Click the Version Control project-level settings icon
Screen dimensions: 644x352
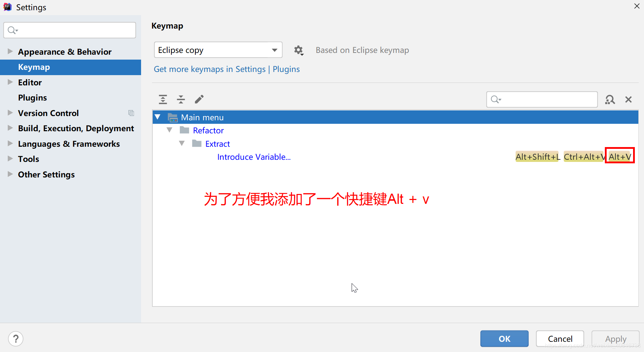[131, 113]
